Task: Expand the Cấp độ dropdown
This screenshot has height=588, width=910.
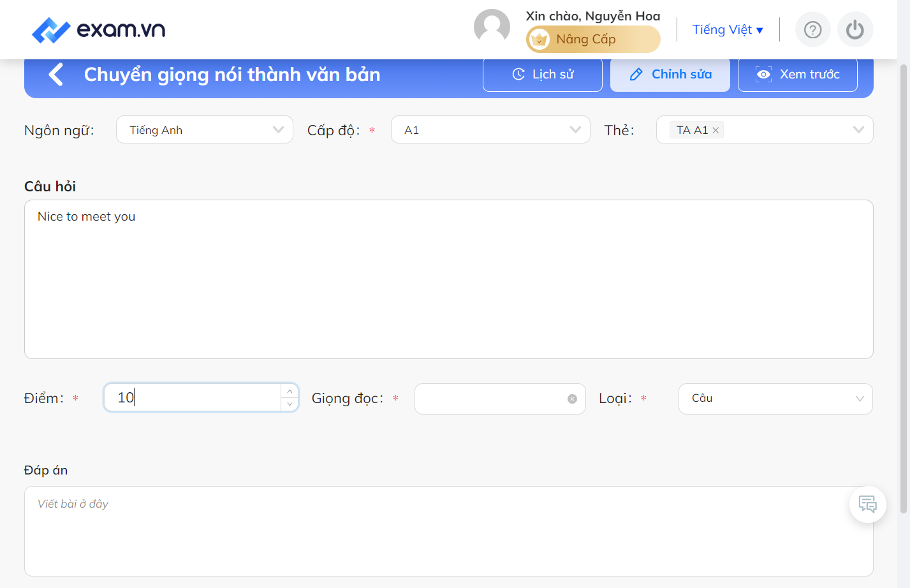Action: pos(490,130)
